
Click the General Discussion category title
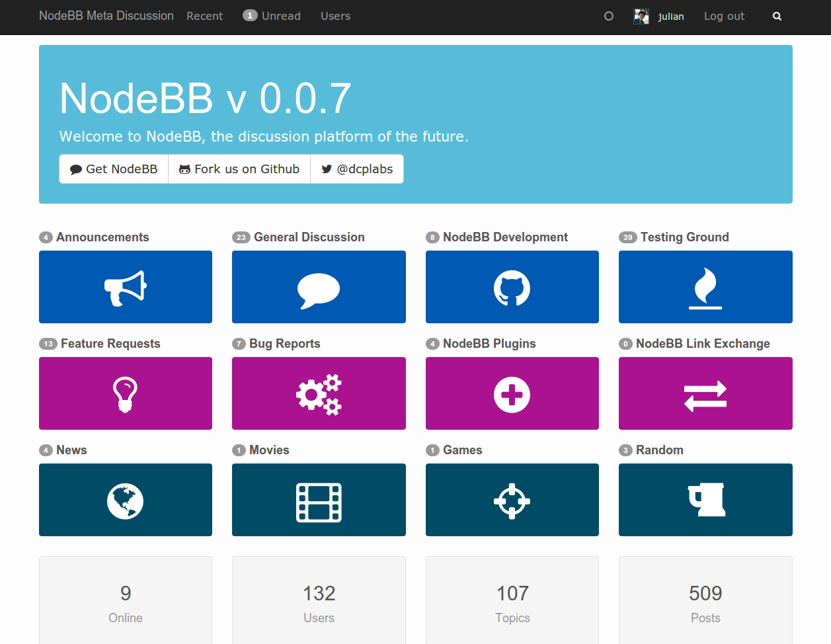(309, 237)
